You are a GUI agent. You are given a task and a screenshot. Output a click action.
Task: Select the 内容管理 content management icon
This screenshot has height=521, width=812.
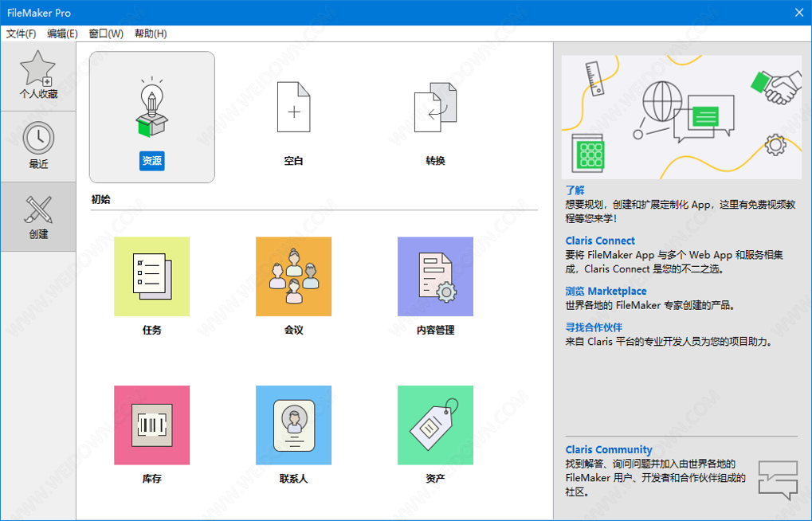(x=436, y=276)
